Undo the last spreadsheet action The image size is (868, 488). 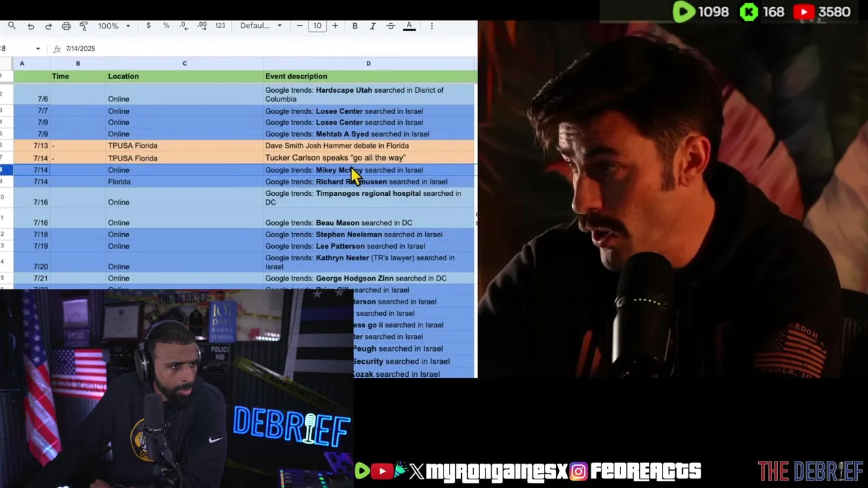tap(31, 26)
